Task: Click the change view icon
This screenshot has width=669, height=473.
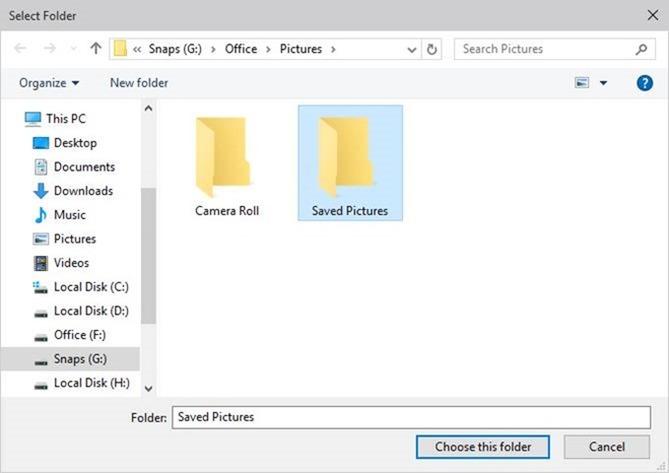Action: 582,83
